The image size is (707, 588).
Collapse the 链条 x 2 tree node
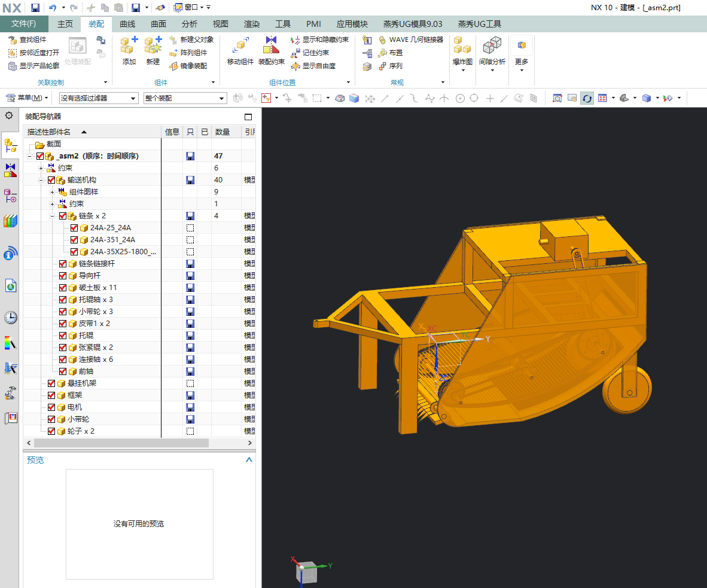(53, 216)
